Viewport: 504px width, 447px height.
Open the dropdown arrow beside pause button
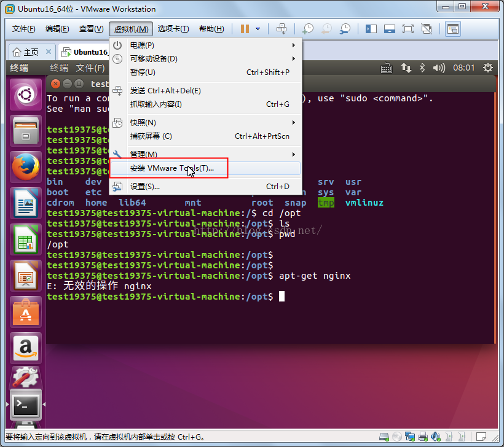(258, 29)
